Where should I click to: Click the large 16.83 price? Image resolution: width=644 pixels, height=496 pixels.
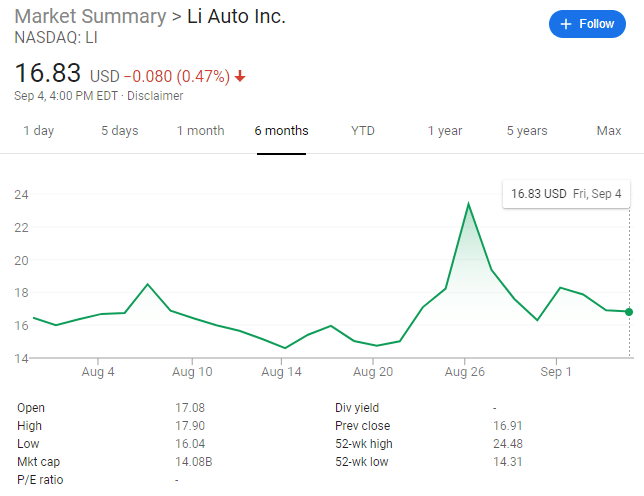click(48, 73)
